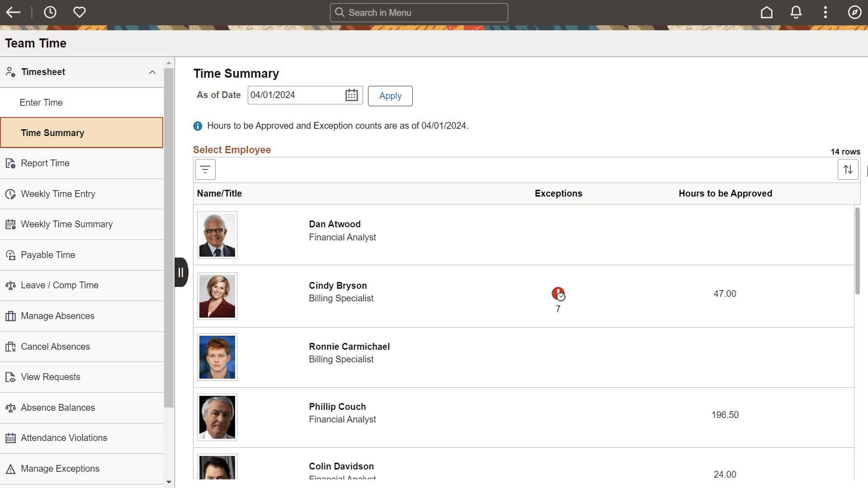Click the Search in Menu field
The height and width of the screenshot is (488, 868).
(419, 12)
